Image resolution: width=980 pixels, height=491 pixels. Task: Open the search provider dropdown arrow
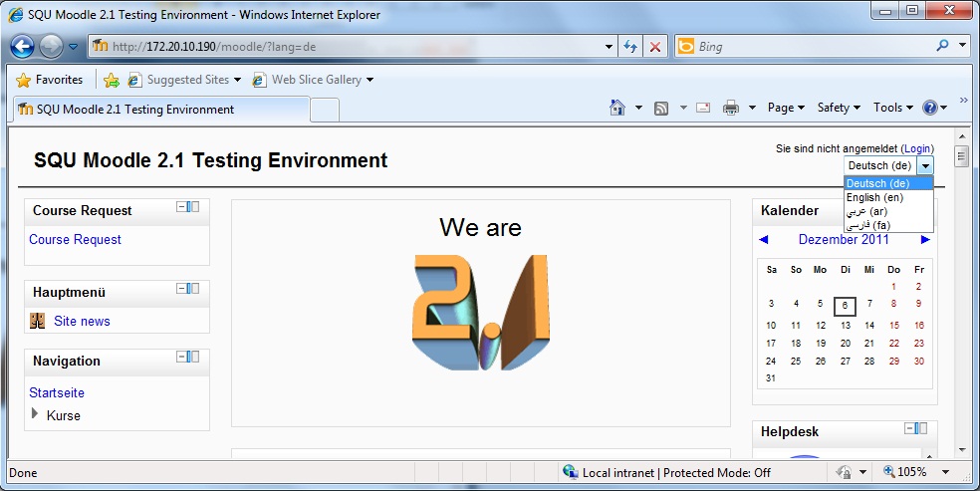962,46
